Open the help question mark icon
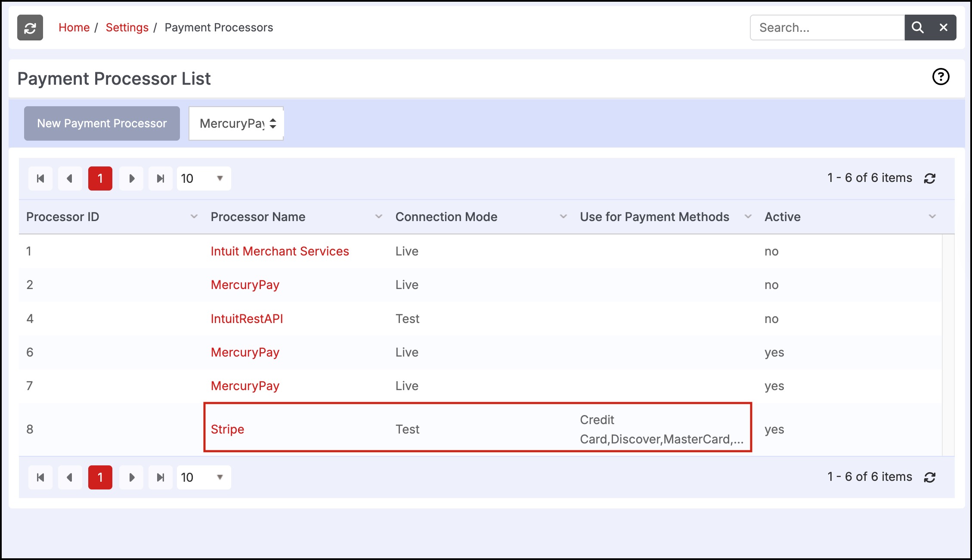 point(941,77)
